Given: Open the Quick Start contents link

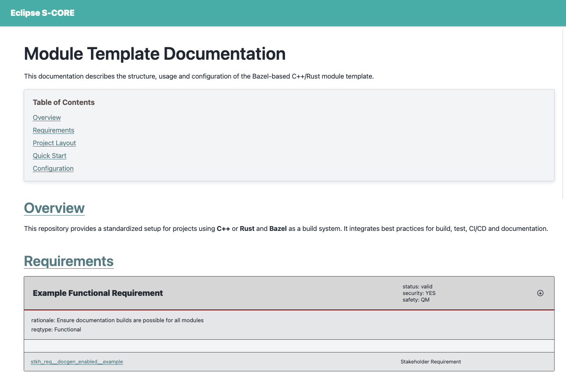Looking at the screenshot, I should pyautogui.click(x=50, y=156).
